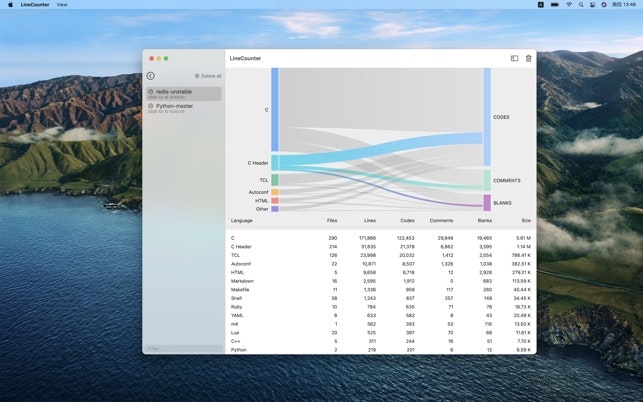
Task: Click the back arrow in the sidebar
Action: tap(150, 76)
